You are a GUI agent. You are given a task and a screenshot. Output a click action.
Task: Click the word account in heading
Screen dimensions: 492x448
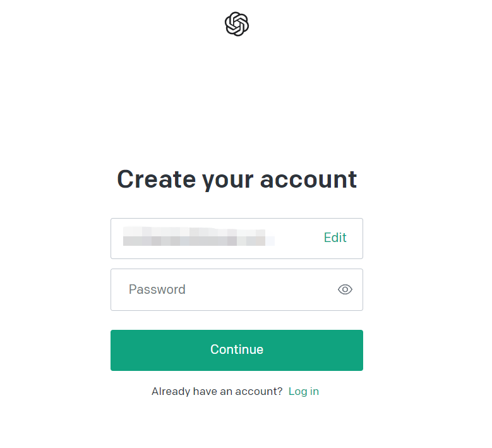(x=308, y=180)
